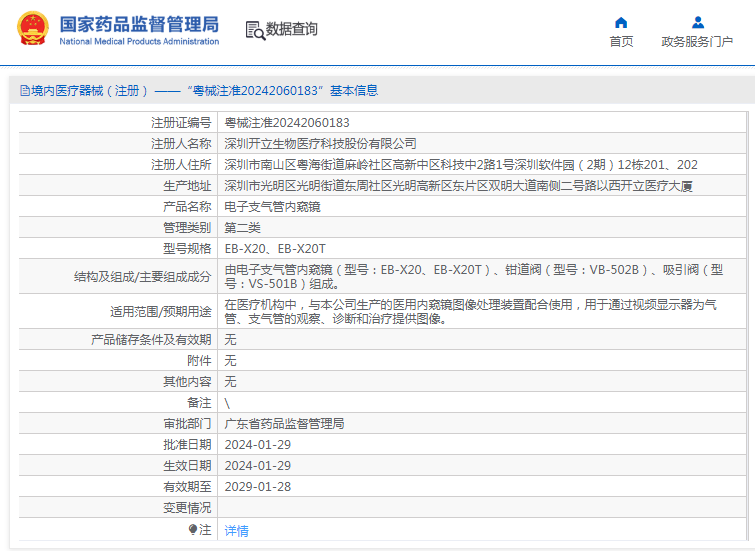Screen dimensions: 755x551
Task: Click the 注册人名称 row label
Action: tap(181, 144)
